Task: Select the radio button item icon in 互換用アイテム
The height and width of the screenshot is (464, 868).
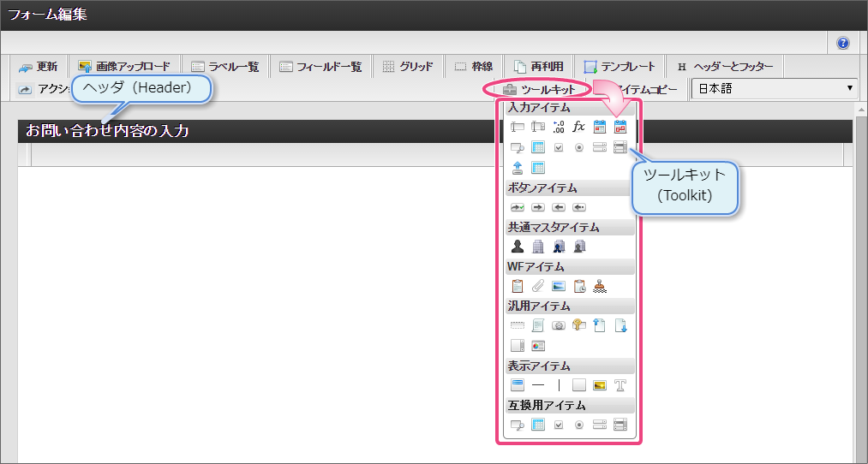Action: pyautogui.click(x=579, y=425)
